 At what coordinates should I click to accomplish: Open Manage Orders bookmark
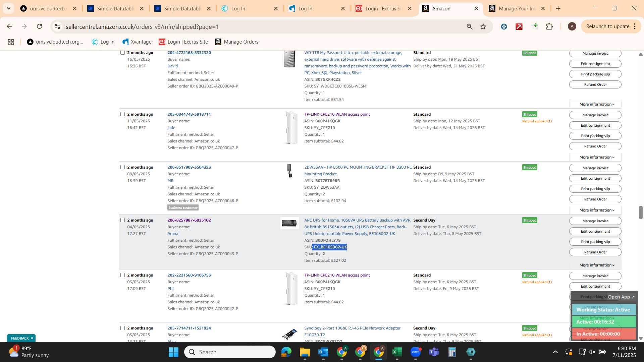pos(236,42)
